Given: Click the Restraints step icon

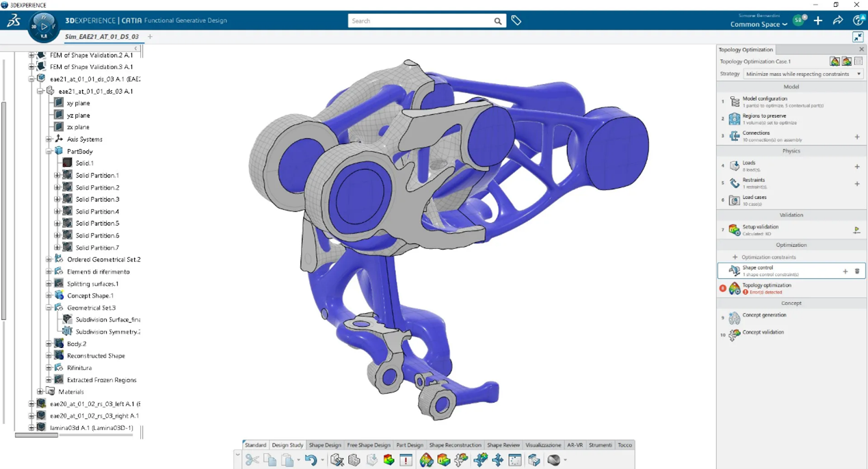Looking at the screenshot, I should pyautogui.click(x=735, y=183).
